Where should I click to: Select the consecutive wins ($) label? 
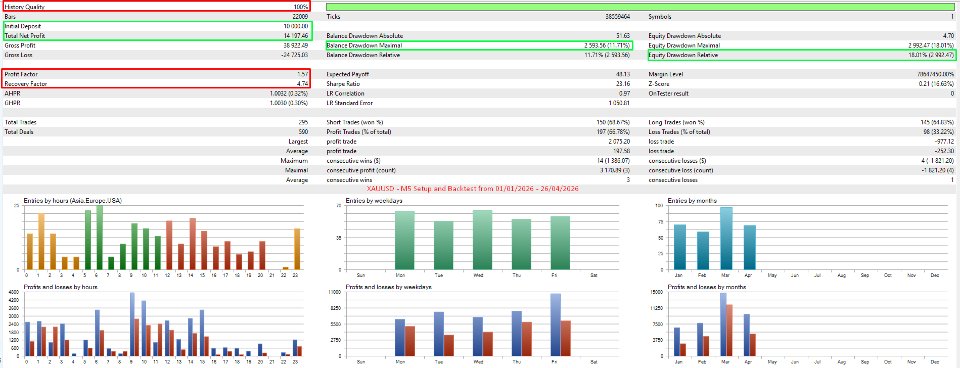pos(353,160)
